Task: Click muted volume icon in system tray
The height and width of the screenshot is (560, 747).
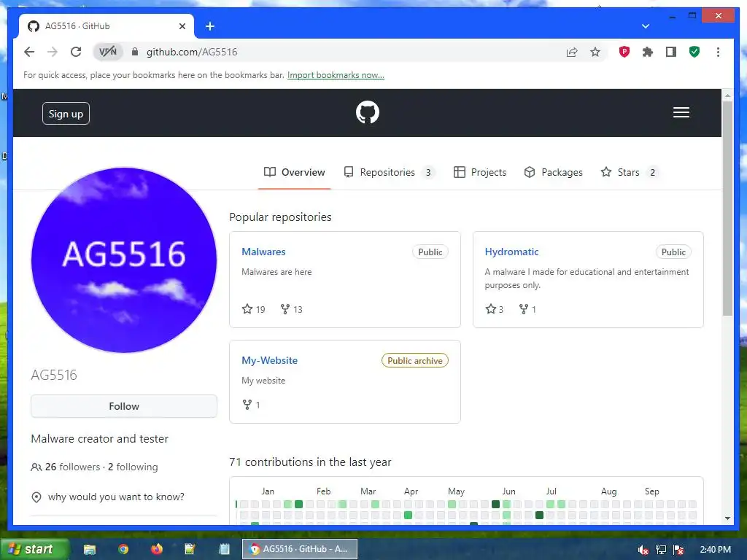Action: [643, 550]
